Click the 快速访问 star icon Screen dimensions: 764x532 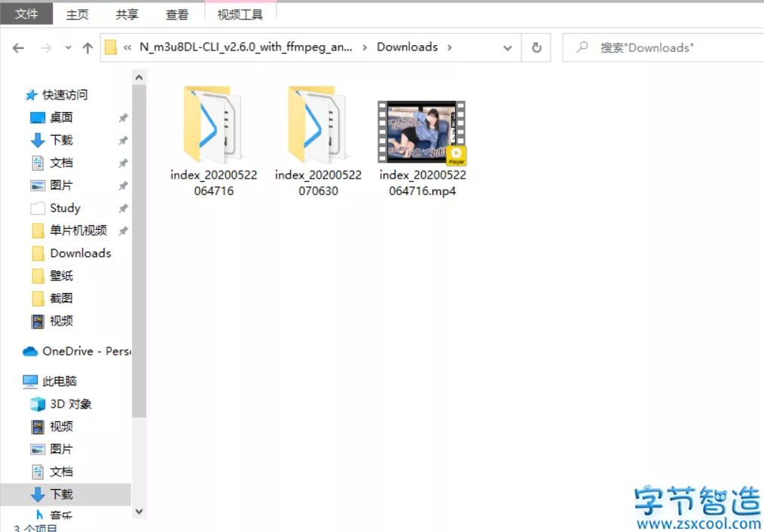31,95
